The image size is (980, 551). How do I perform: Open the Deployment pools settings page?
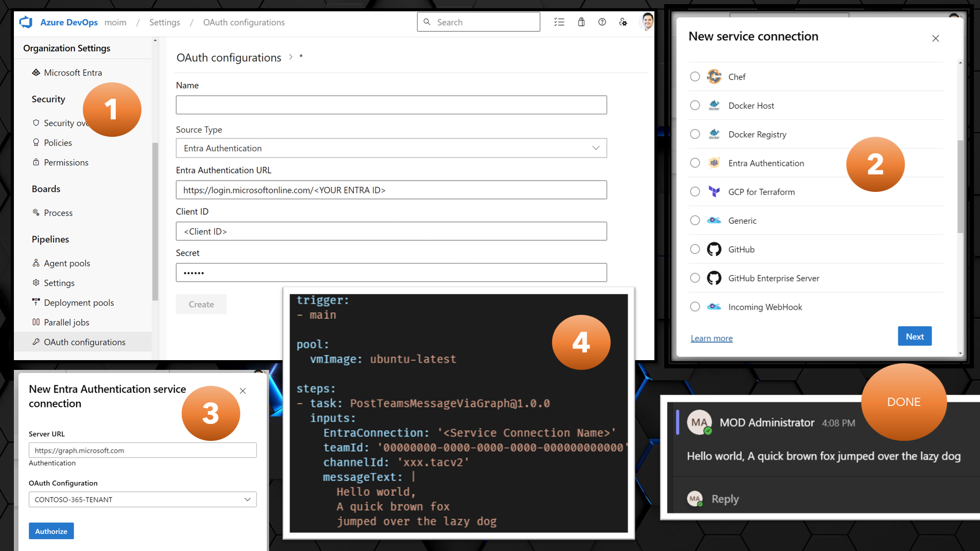(x=79, y=303)
